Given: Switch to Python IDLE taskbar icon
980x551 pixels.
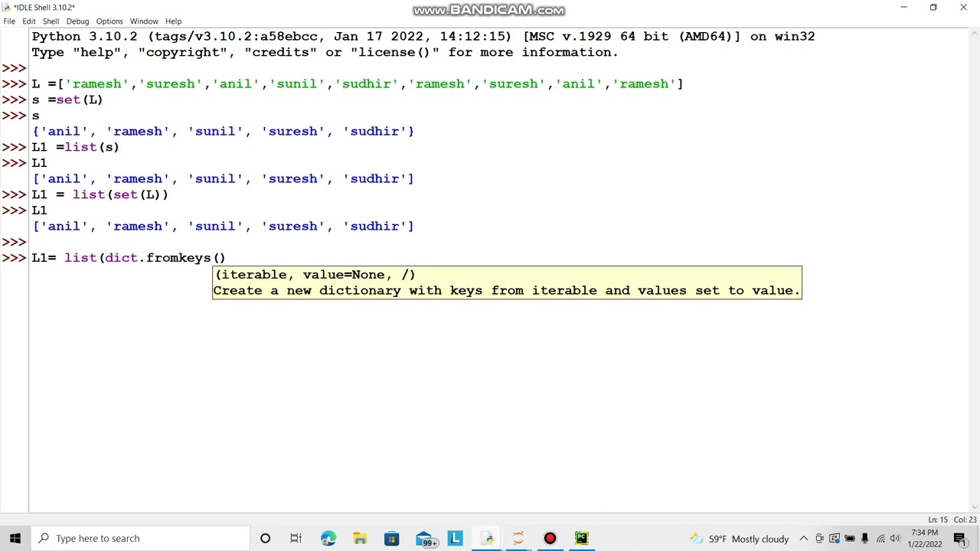Looking at the screenshot, I should [x=487, y=538].
